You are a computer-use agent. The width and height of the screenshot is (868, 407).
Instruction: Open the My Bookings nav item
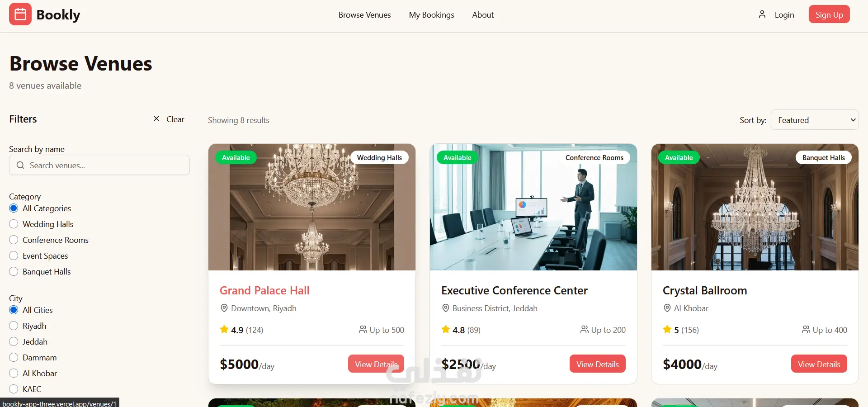click(x=431, y=15)
